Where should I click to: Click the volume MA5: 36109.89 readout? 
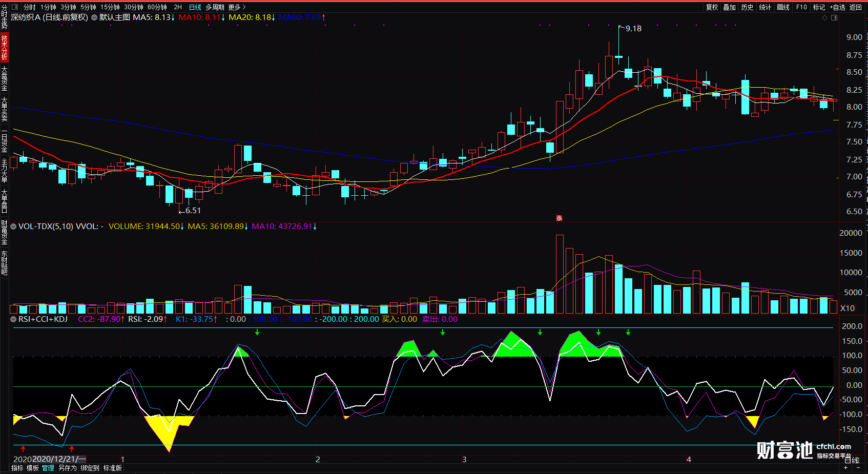coord(218,226)
